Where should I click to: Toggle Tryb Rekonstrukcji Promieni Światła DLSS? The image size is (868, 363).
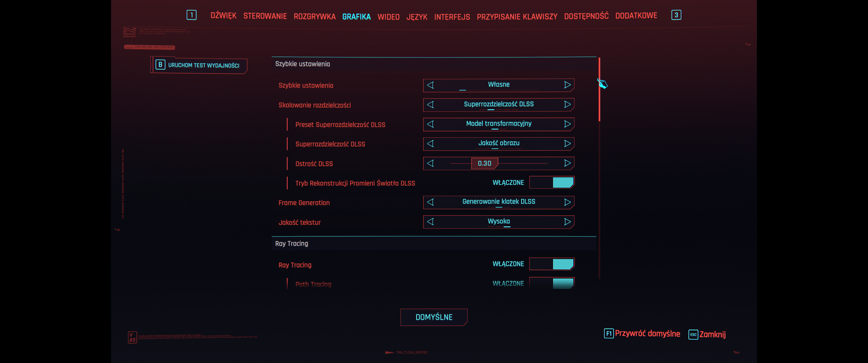click(552, 183)
